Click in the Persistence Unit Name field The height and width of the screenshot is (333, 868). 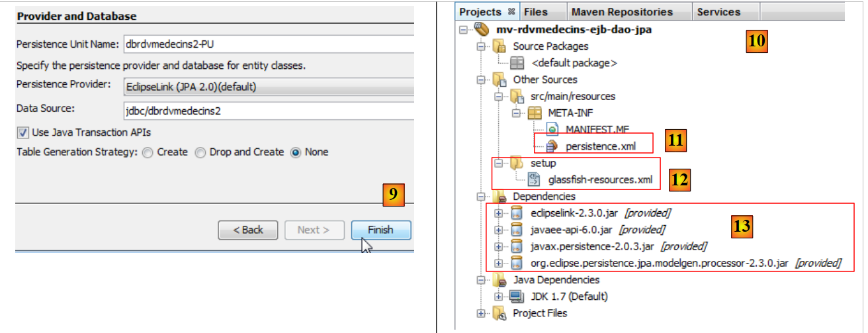(268, 44)
